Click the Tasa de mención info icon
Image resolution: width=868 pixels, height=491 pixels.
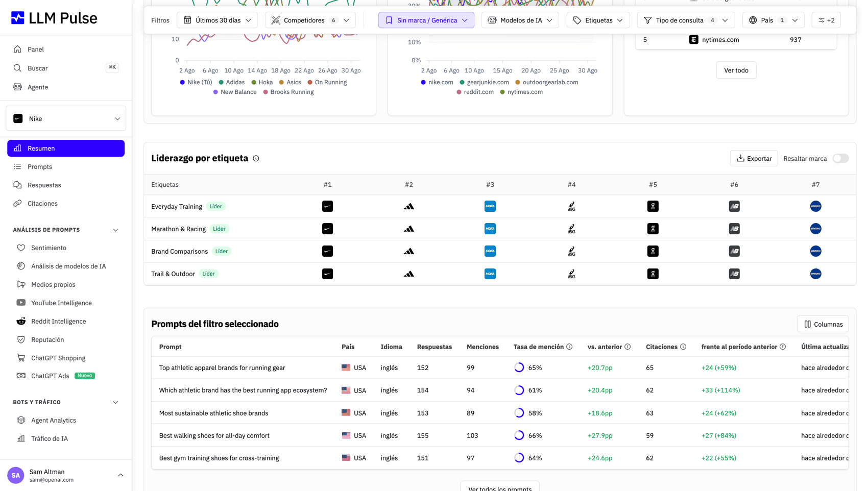point(569,347)
